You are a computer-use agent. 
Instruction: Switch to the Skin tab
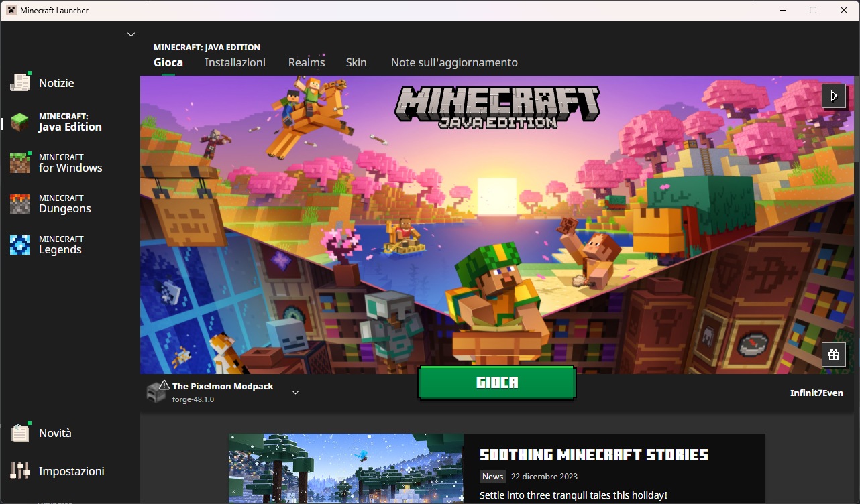click(356, 62)
